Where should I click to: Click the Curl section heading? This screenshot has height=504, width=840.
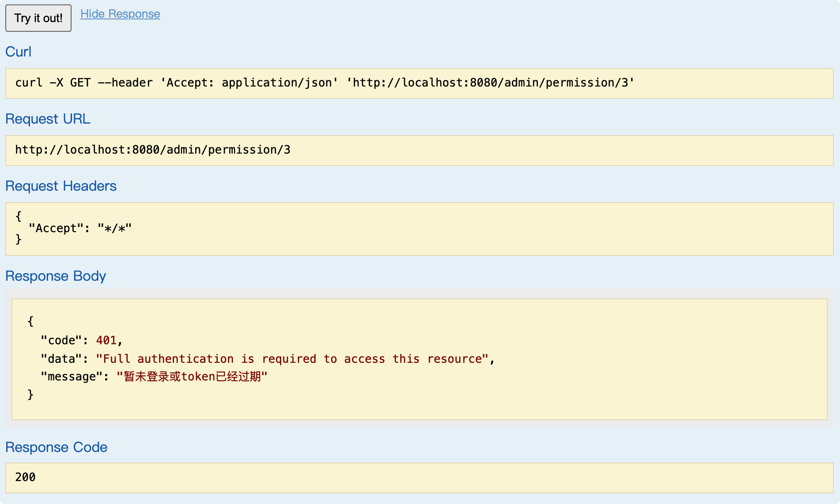[18, 52]
